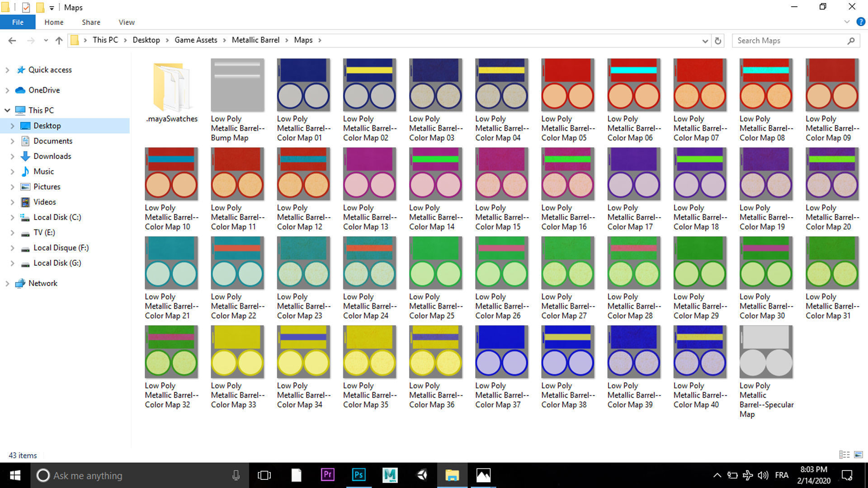
Task: Open the Help question mark icon
Action: point(860,22)
